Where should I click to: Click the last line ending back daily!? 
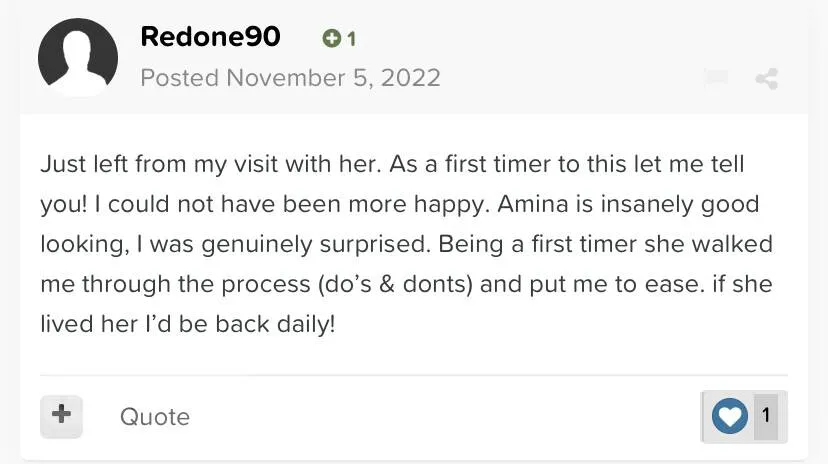187,324
